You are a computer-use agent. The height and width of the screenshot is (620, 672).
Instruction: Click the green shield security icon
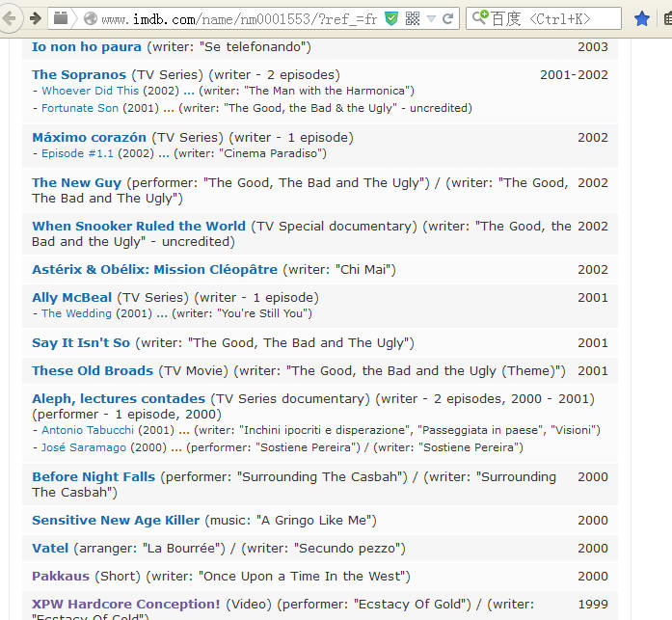pyautogui.click(x=391, y=18)
